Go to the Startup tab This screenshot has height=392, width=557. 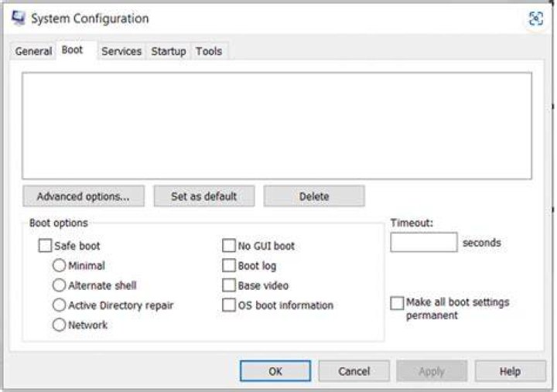pos(169,52)
